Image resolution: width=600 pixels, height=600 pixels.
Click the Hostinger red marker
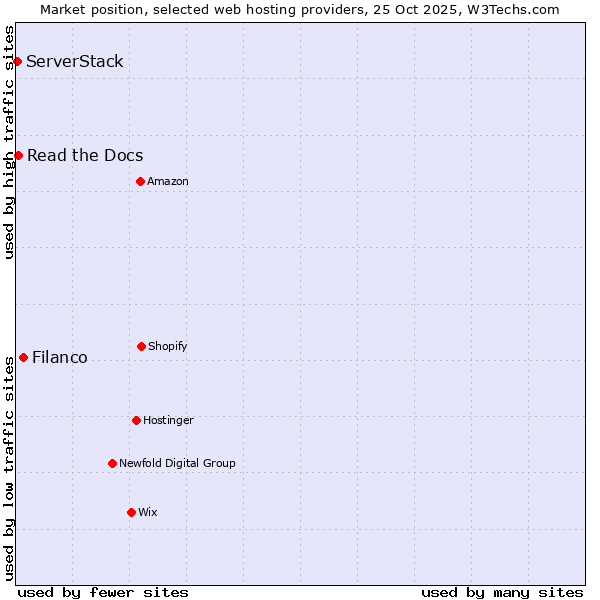pos(136,420)
